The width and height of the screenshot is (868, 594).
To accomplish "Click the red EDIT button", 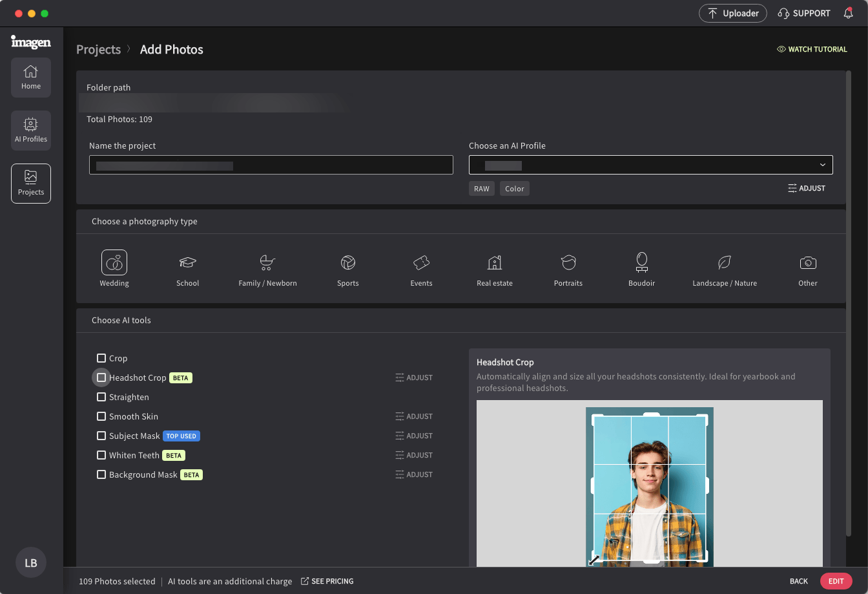I will pyautogui.click(x=836, y=581).
